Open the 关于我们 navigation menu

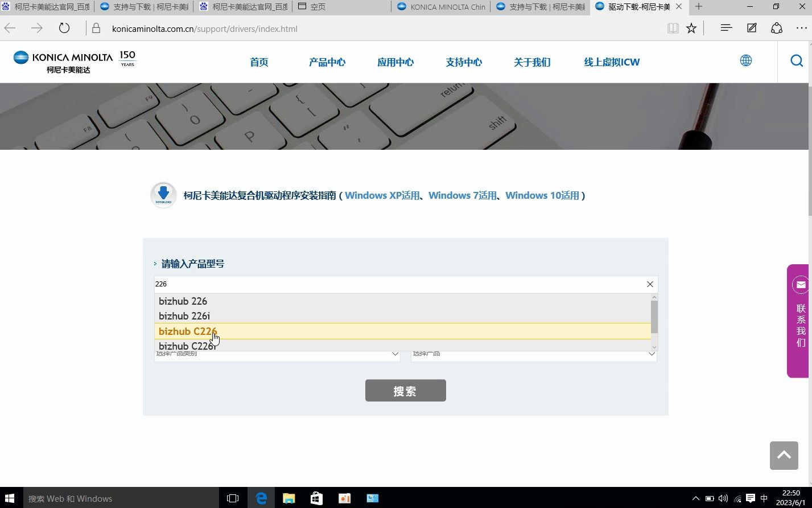(532, 62)
